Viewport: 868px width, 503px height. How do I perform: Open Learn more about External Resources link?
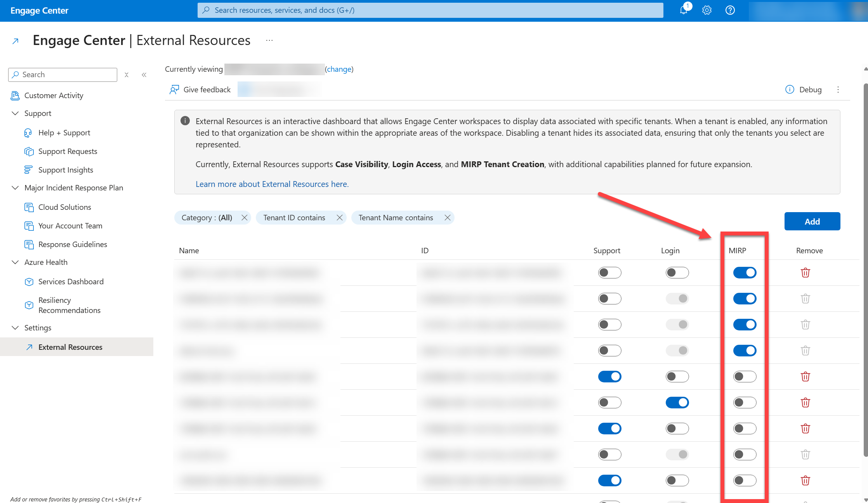point(272,184)
